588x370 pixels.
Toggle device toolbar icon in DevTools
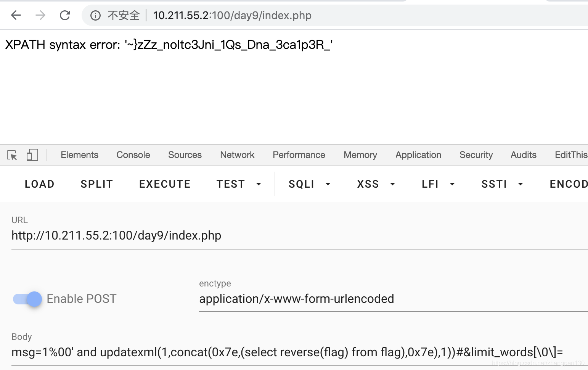coord(32,155)
